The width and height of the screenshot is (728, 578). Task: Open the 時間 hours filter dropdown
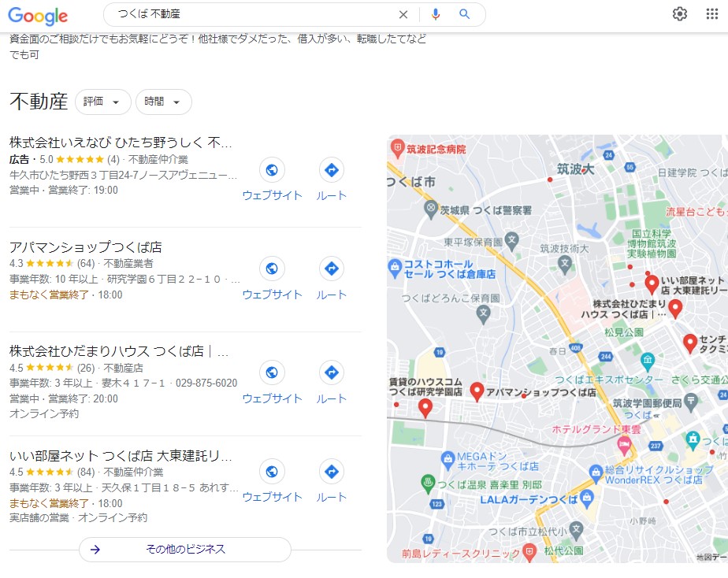(163, 102)
